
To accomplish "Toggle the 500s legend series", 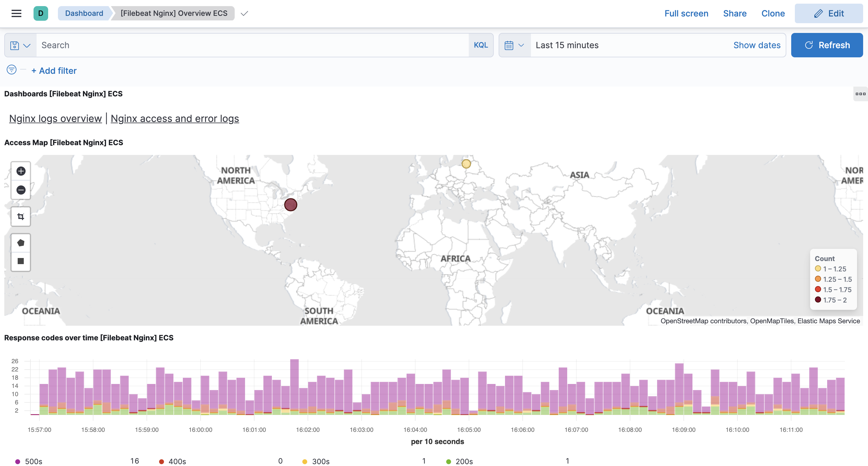I will (x=33, y=461).
